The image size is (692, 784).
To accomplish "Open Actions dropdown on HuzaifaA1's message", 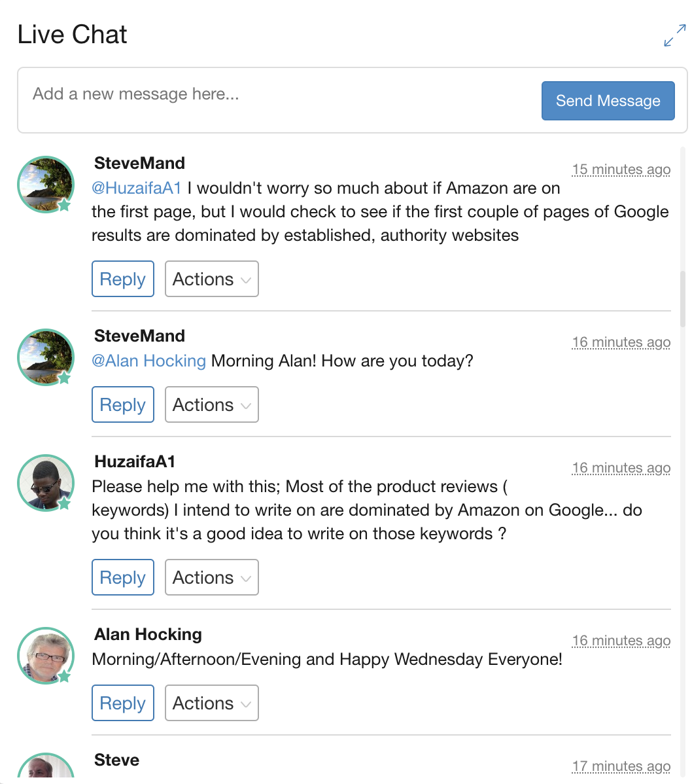I will click(212, 577).
